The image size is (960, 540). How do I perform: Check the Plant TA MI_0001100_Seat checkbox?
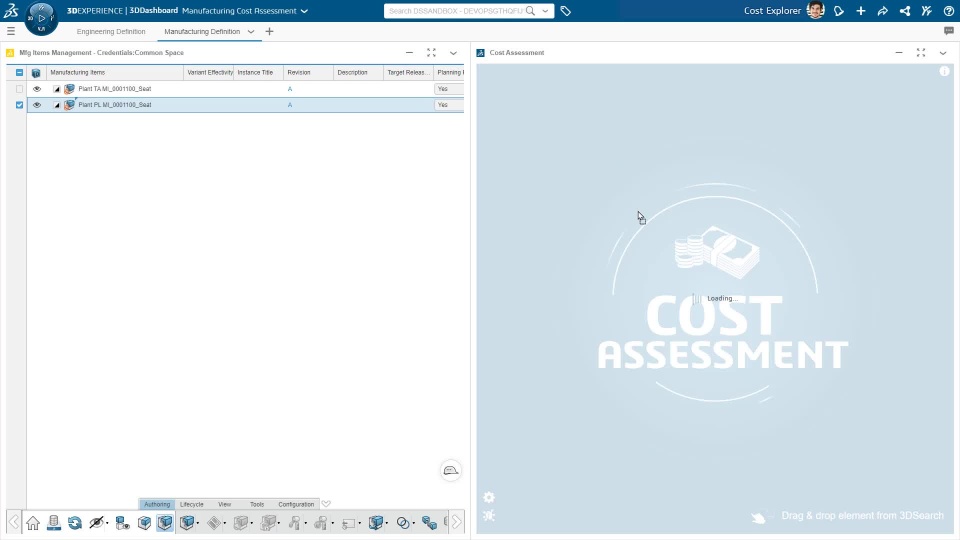[x=20, y=89]
